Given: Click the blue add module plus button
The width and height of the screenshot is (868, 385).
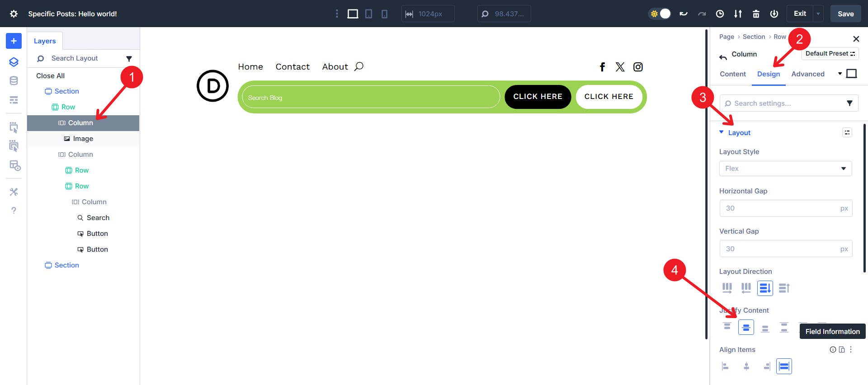Looking at the screenshot, I should (14, 41).
